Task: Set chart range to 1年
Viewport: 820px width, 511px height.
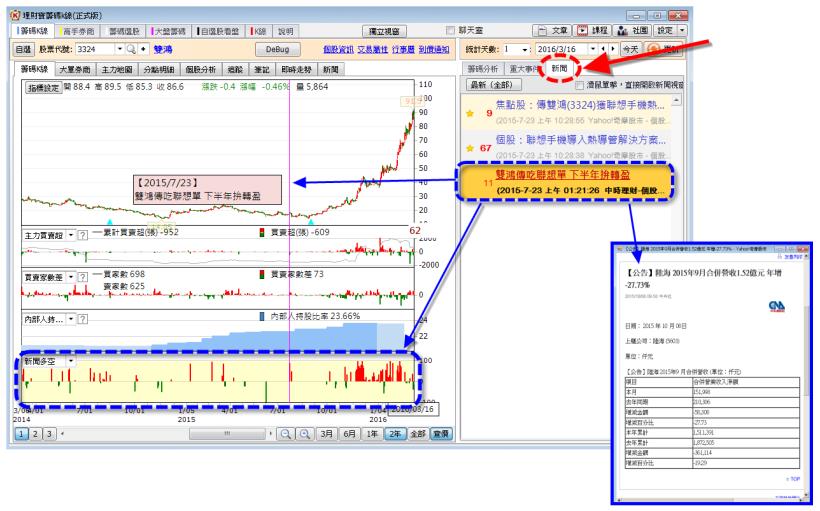Action: click(x=372, y=434)
